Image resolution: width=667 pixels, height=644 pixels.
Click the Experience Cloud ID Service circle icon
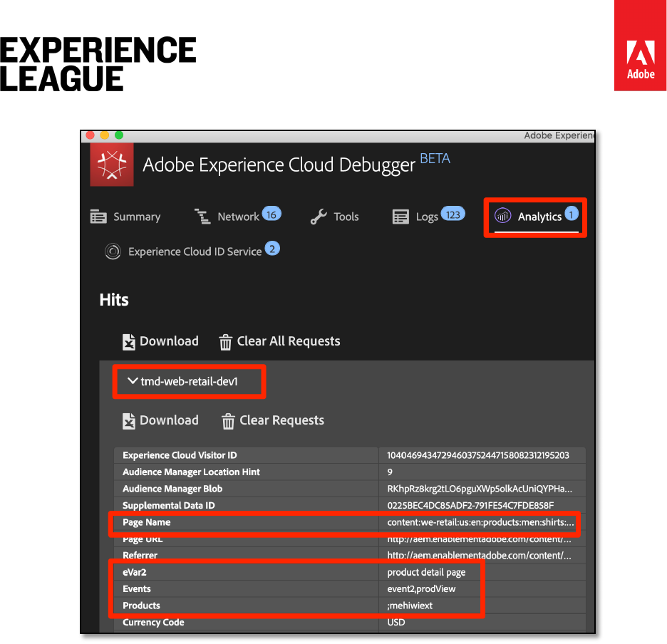[113, 251]
